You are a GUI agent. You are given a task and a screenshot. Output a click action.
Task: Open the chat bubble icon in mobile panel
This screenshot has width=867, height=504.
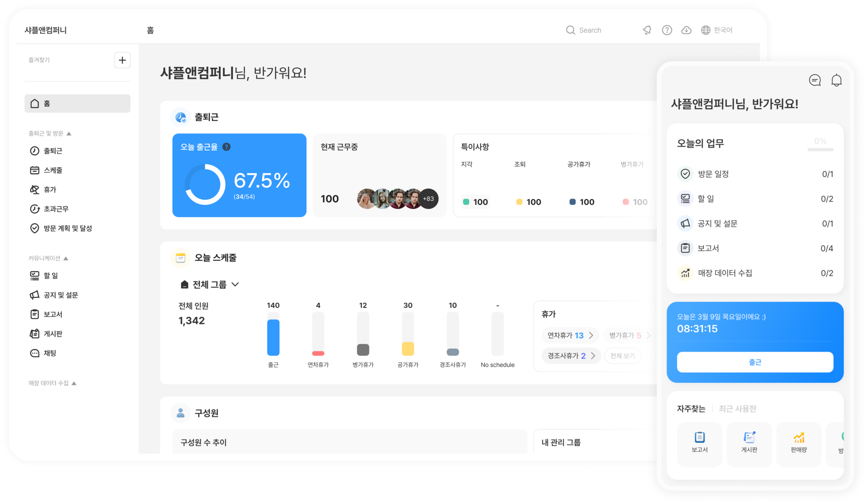pos(815,80)
